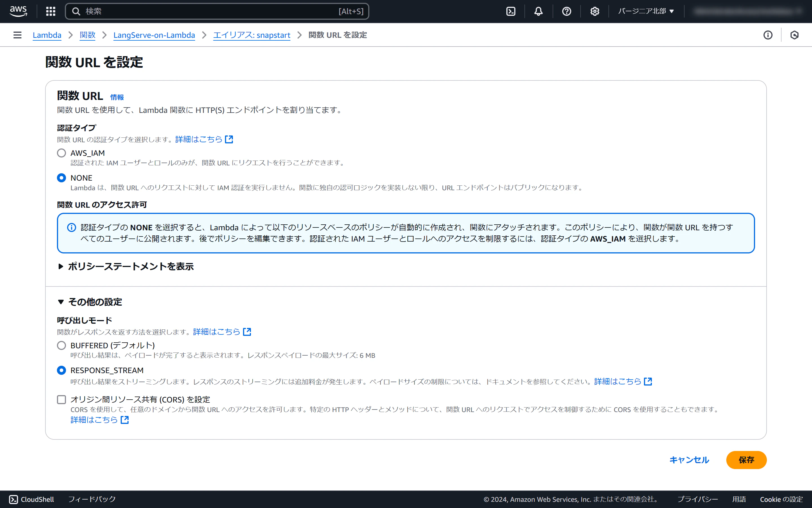Viewport: 812px width, 508px height.
Task: Open 用語 footer link
Action: click(739, 499)
